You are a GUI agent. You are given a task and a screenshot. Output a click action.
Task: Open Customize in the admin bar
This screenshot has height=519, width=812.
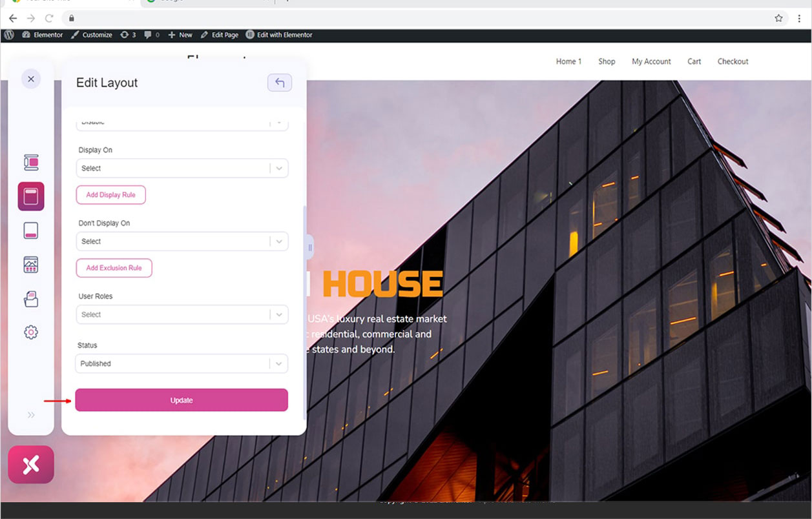click(91, 35)
